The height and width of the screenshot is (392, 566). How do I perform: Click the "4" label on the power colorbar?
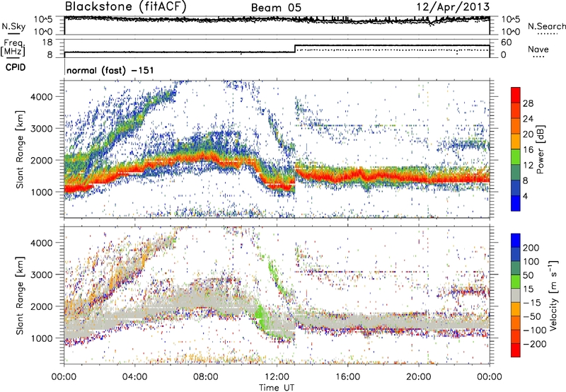(x=526, y=196)
